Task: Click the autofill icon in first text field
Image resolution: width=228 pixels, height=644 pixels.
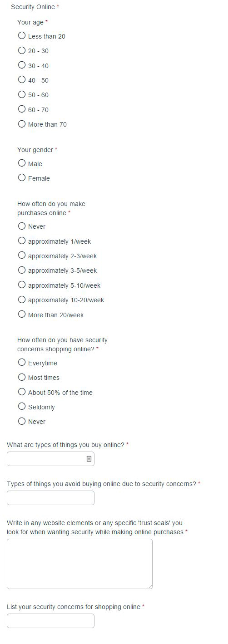Action: coord(89,459)
